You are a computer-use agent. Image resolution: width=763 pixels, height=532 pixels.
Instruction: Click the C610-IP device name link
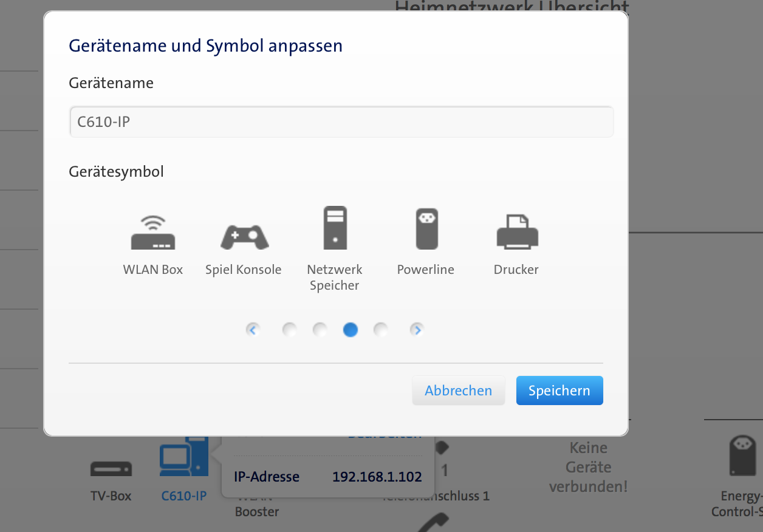click(x=183, y=496)
